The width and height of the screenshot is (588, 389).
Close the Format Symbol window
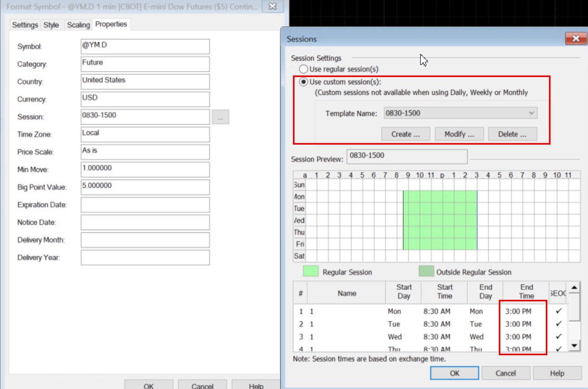point(272,7)
